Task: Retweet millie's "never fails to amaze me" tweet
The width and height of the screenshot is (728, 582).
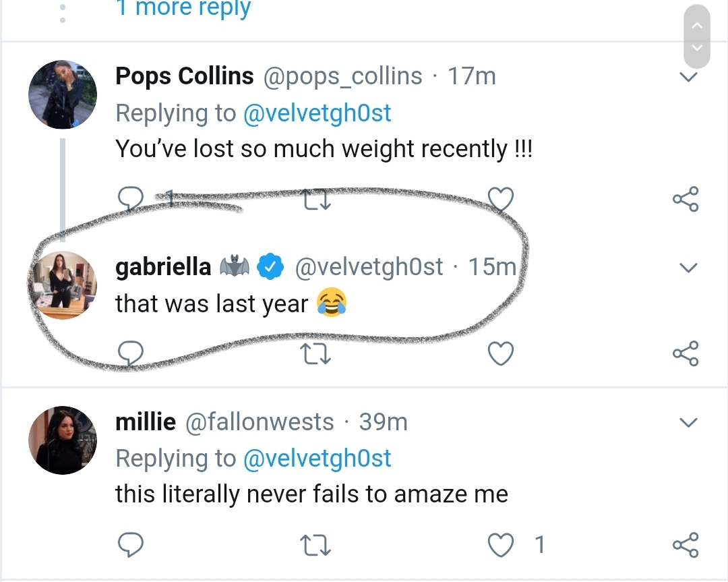Action: click(x=315, y=545)
